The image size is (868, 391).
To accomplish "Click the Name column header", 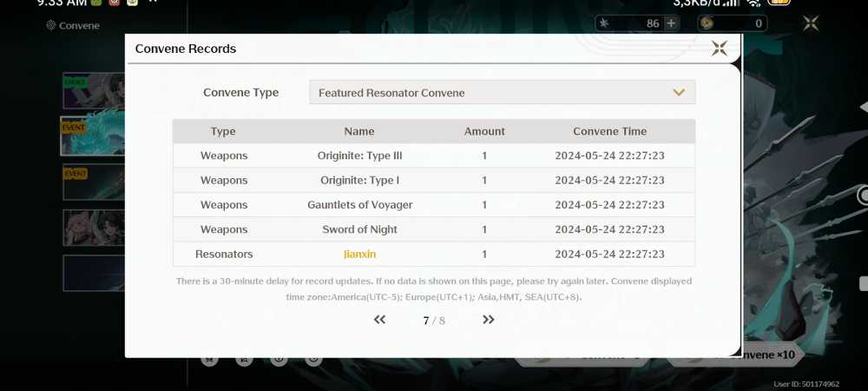I will click(x=359, y=131).
